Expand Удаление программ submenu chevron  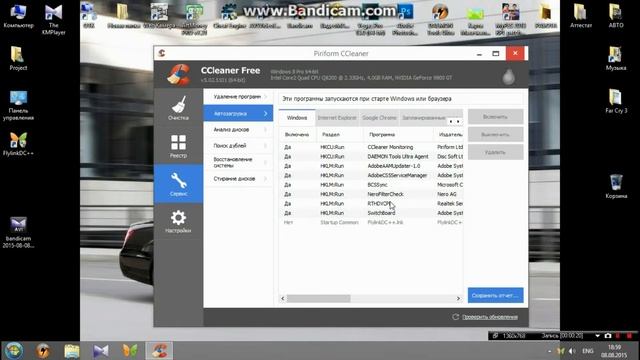[x=266, y=97]
